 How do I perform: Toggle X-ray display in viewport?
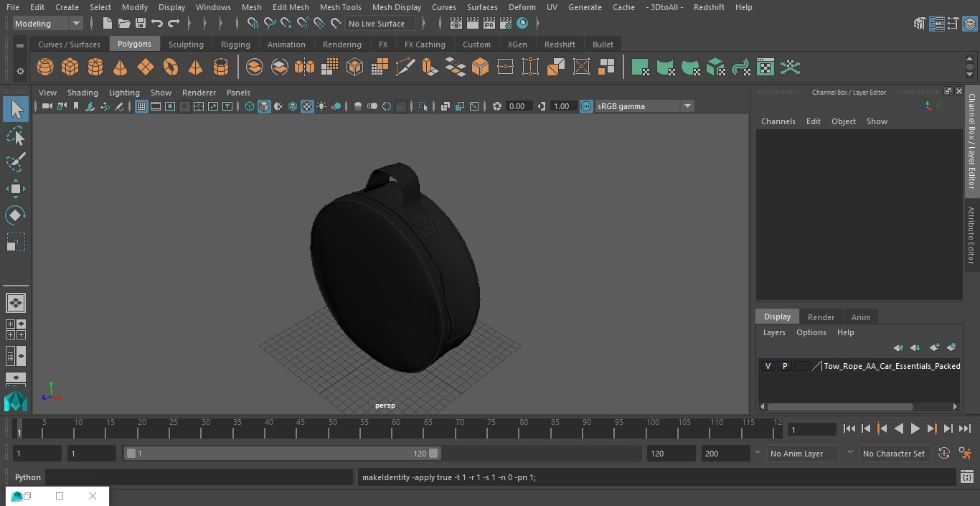446,106
